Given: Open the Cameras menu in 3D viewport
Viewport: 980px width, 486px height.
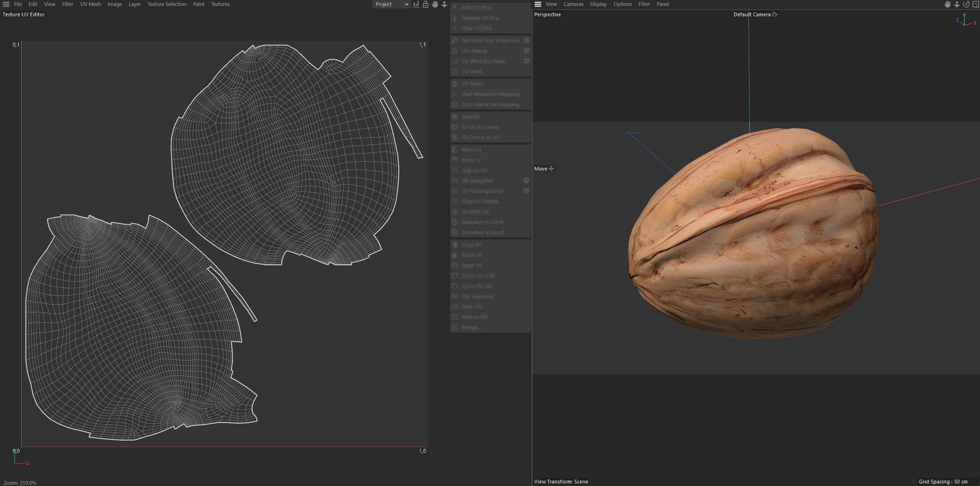Looking at the screenshot, I should [573, 4].
